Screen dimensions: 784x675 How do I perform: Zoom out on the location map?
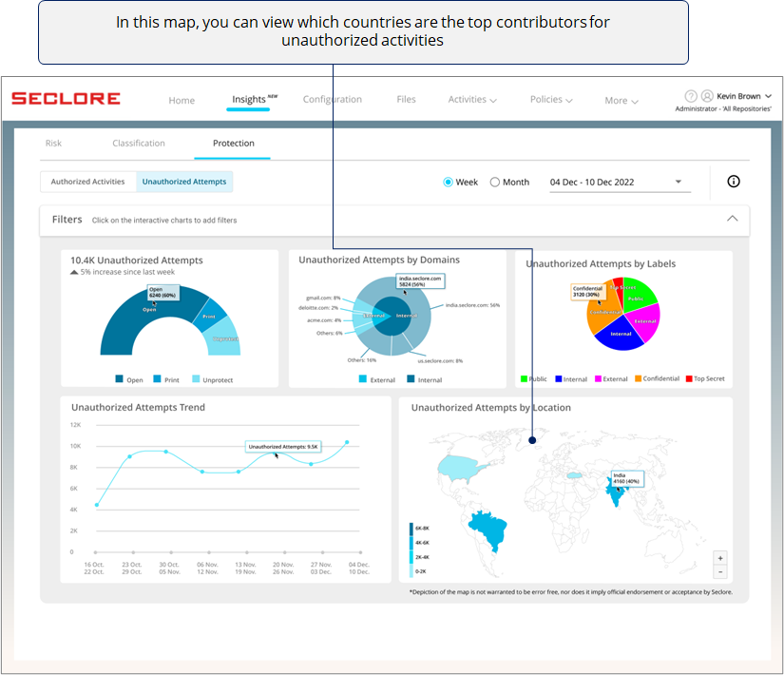[720, 571]
